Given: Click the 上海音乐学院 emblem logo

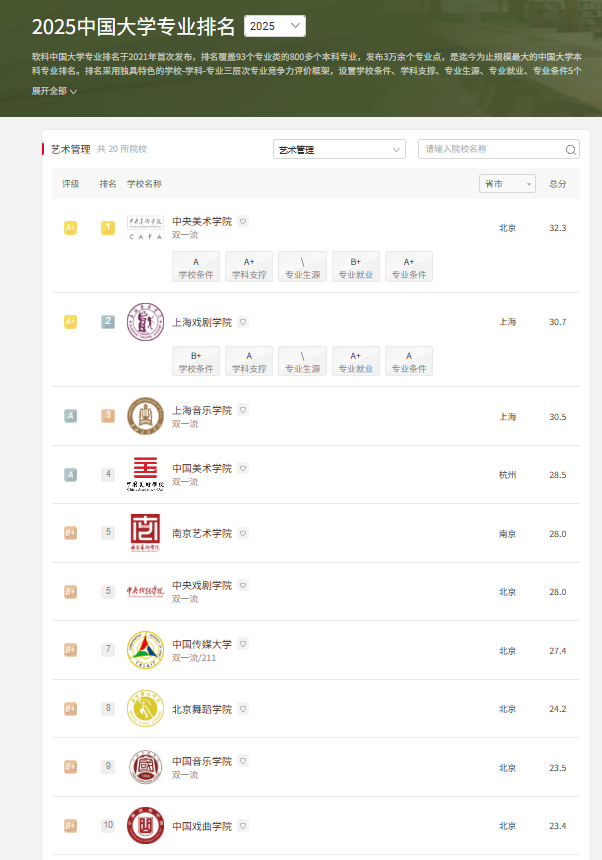Looking at the screenshot, I should coord(145,416).
